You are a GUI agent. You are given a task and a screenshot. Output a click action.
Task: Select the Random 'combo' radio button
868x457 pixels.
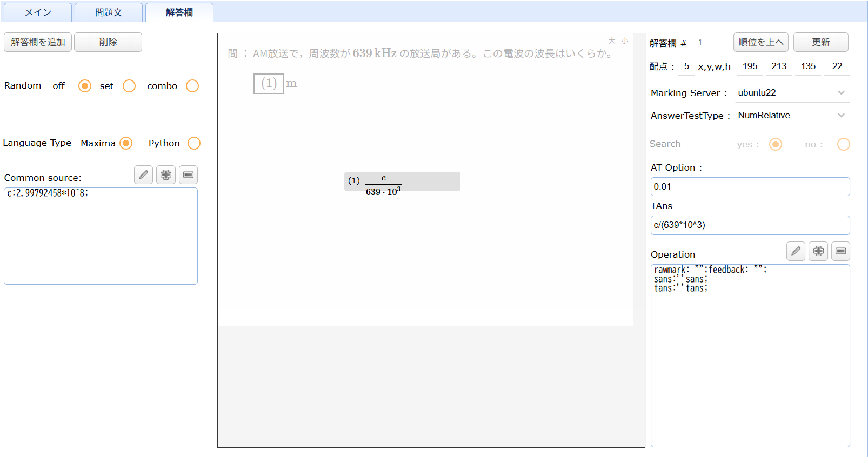tap(192, 86)
